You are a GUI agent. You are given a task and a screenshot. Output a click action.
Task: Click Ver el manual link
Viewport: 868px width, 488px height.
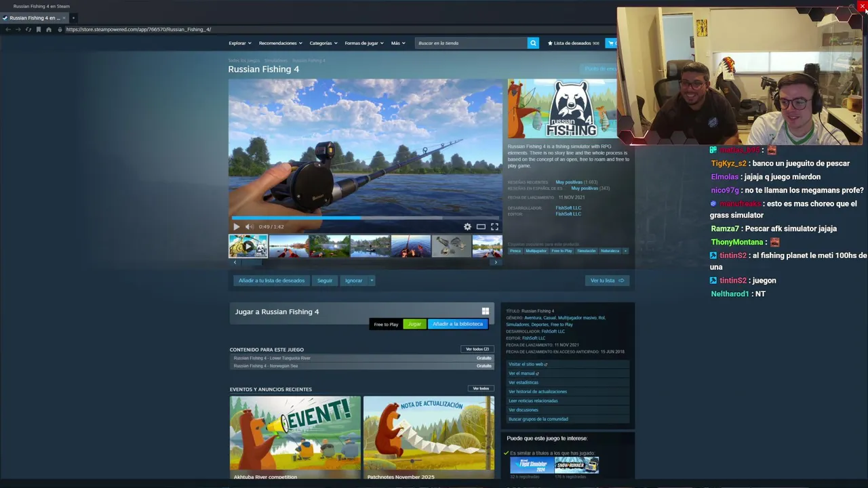524,373
